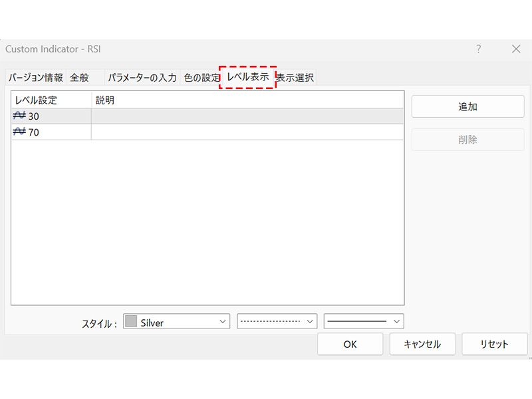Click the help question mark icon
This screenshot has height=399, width=532.
coord(478,49)
